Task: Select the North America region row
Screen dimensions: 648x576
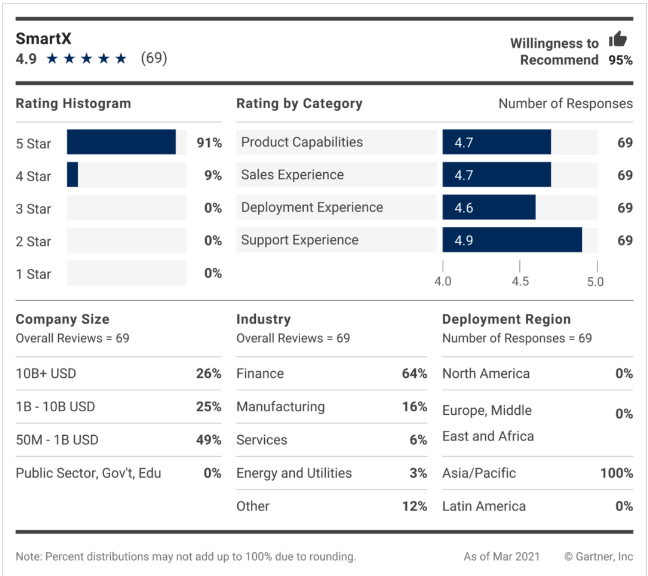Action: point(537,374)
